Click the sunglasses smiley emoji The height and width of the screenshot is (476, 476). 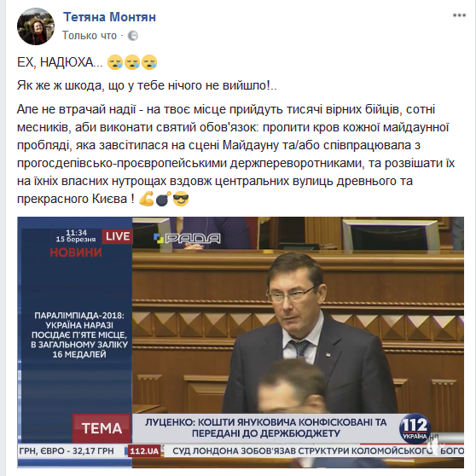click(181, 199)
